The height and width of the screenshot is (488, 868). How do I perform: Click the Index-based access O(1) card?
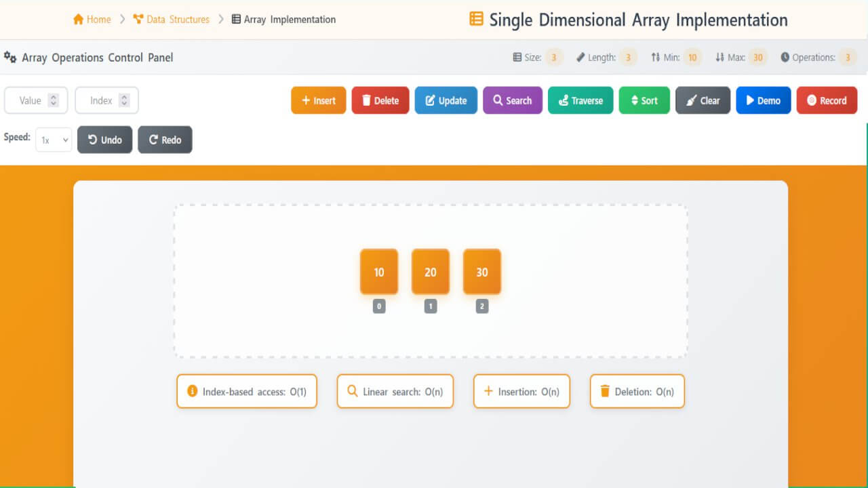pos(247,392)
